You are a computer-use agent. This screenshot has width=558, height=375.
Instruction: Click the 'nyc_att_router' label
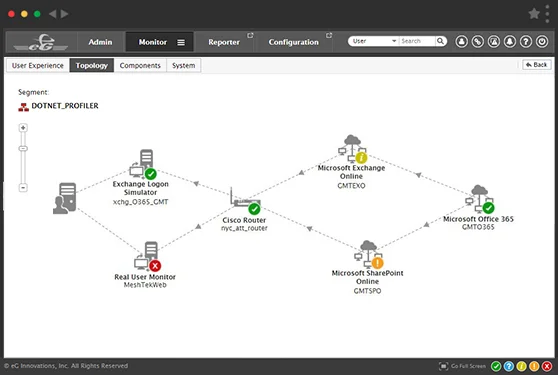tap(244, 228)
